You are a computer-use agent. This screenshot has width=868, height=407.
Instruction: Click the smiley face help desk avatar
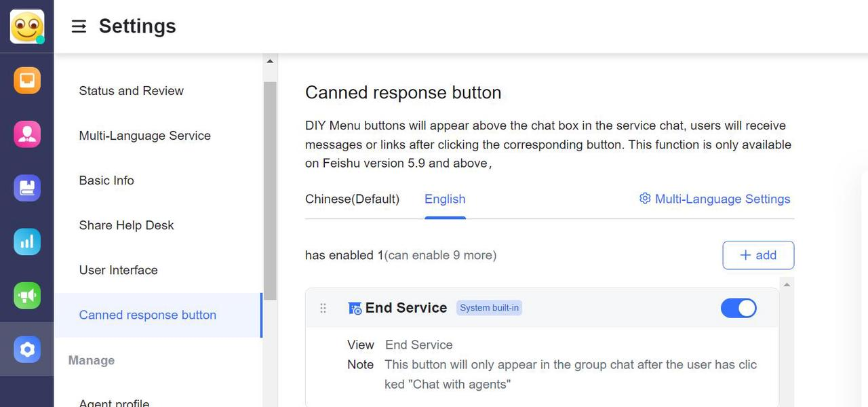pyautogui.click(x=27, y=26)
